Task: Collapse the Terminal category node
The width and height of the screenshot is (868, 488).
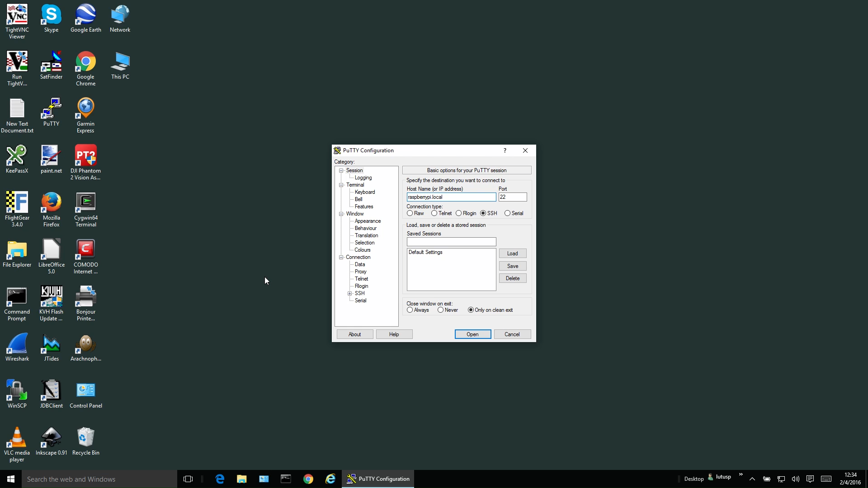Action: coord(341,185)
